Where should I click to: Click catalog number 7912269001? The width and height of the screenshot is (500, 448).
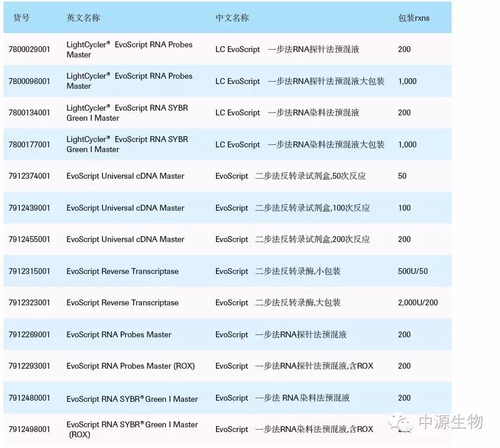(30, 334)
